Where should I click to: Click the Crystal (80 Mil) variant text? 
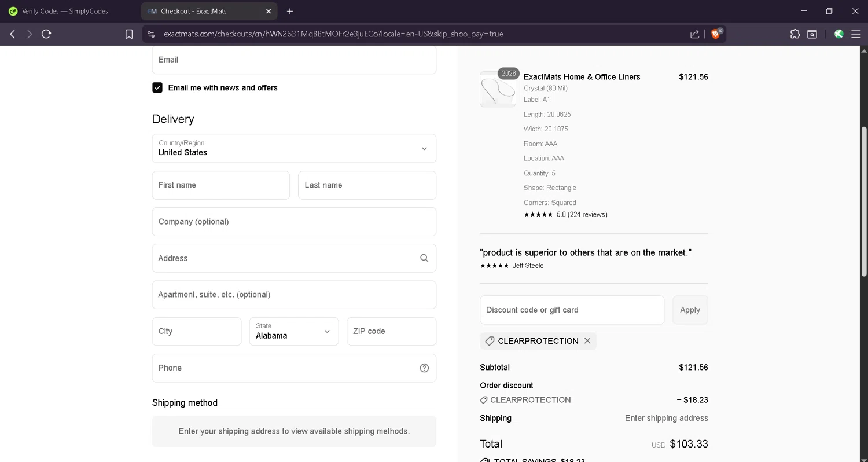point(546,89)
